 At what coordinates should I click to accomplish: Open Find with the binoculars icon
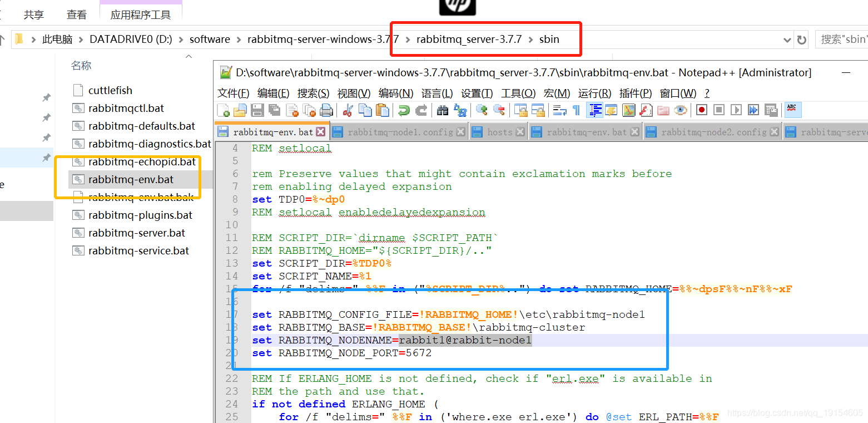pyautogui.click(x=443, y=110)
